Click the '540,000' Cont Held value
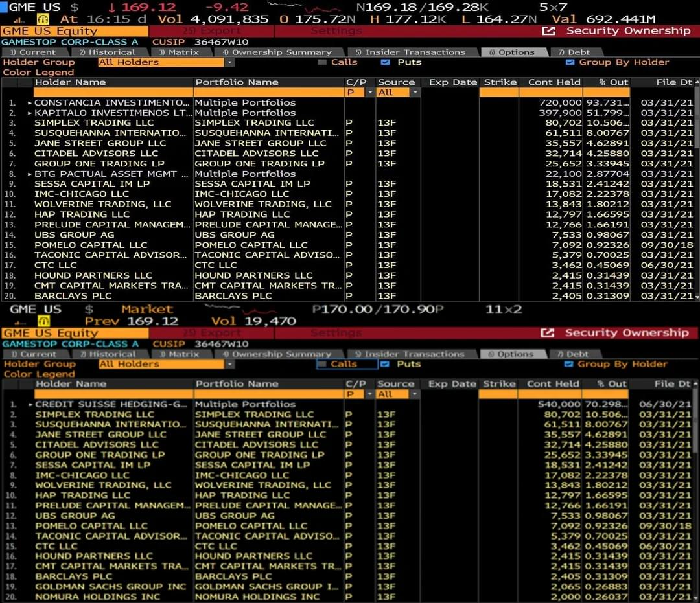Screen dimensions: 700x603 point(559,405)
